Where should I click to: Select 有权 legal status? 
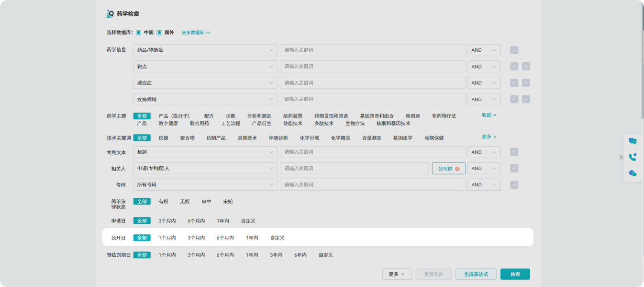(164, 202)
